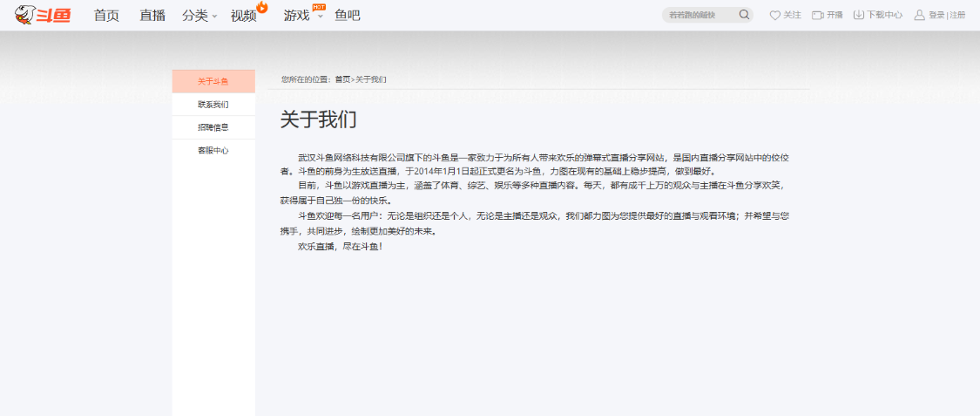Focus the top search input field
980x416 pixels.
701,15
